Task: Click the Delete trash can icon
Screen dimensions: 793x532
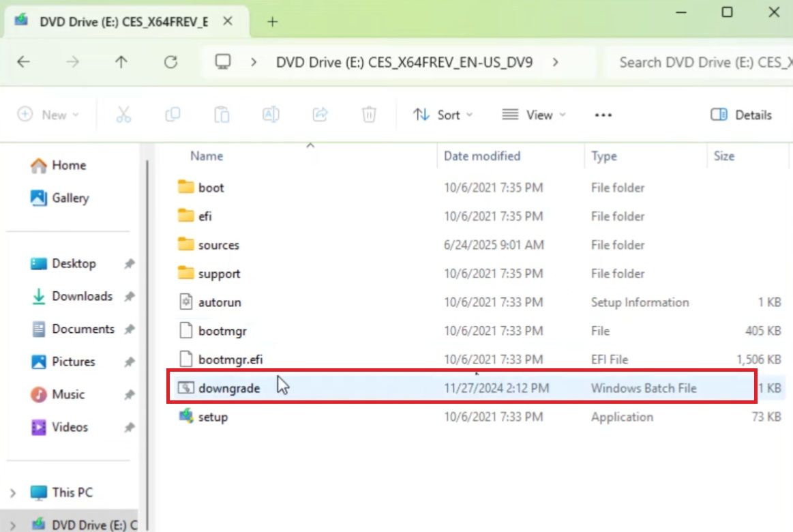Action: [x=369, y=115]
